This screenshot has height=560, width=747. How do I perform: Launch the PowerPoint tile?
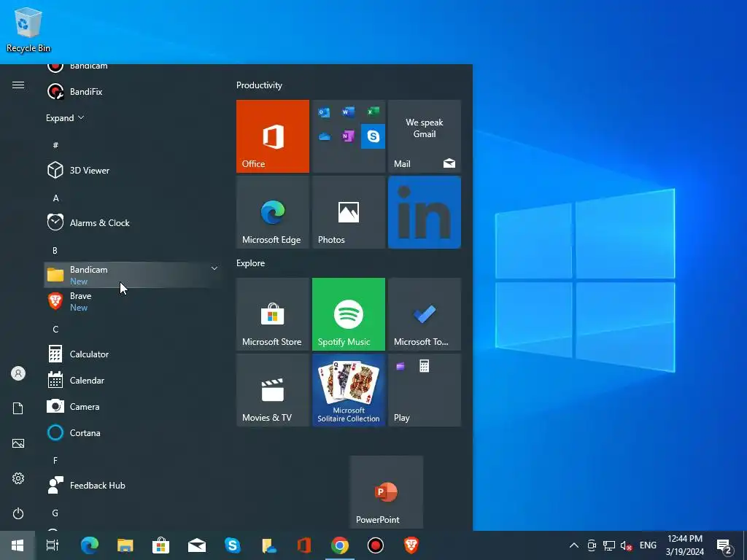click(x=387, y=492)
